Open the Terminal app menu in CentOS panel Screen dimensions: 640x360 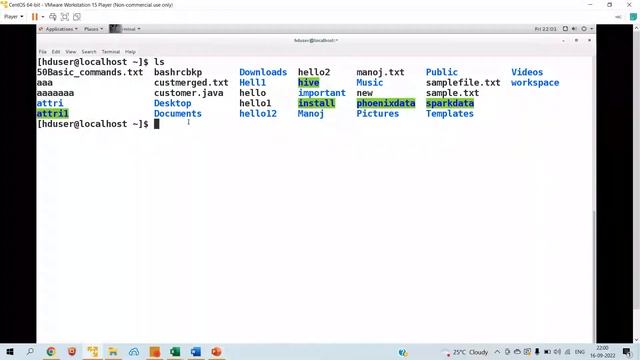click(125, 29)
